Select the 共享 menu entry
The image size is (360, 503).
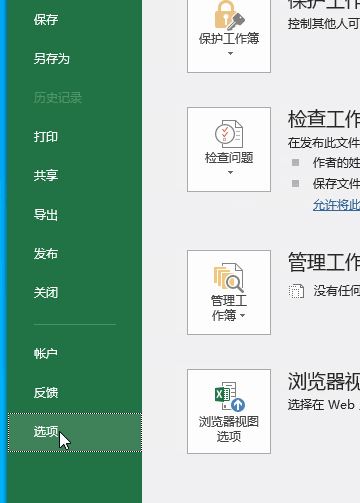[x=46, y=176]
